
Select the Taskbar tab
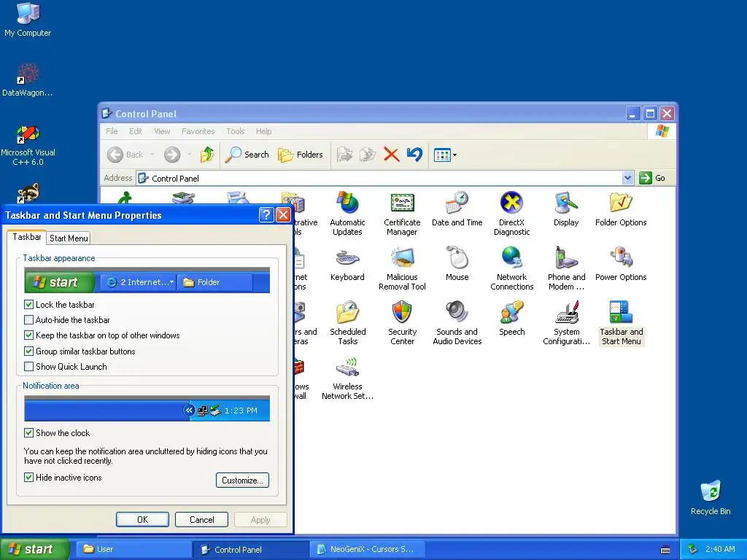tap(27, 237)
